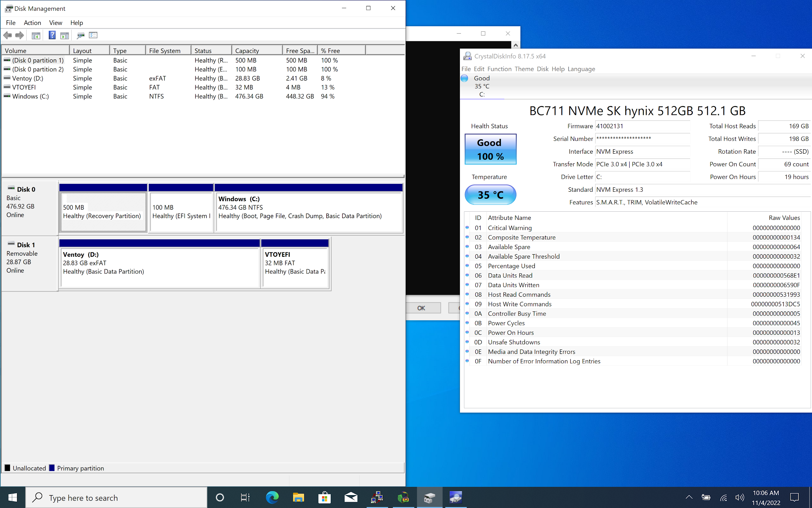
Task: Click the Disk 0 label panel
Action: pyautogui.click(x=30, y=208)
